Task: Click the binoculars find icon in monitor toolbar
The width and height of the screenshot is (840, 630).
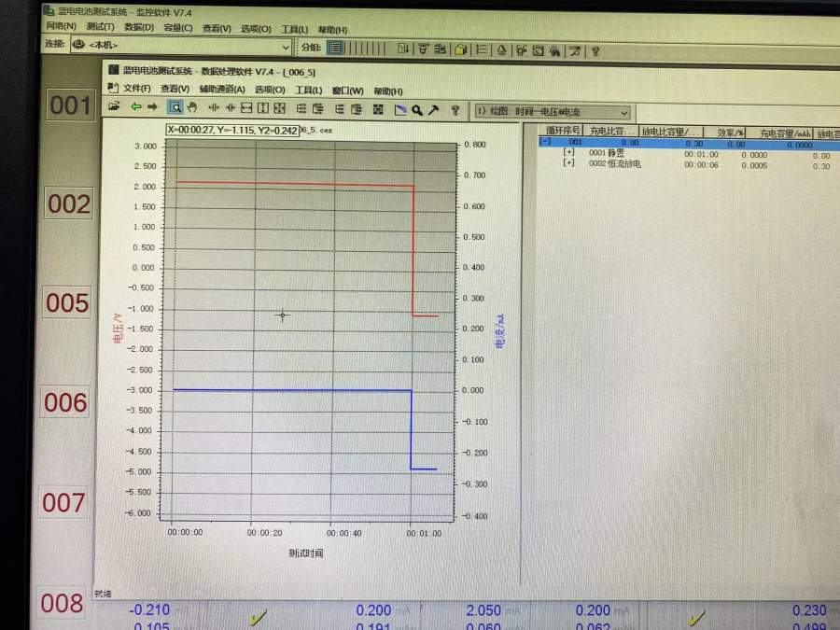Action: [554, 51]
